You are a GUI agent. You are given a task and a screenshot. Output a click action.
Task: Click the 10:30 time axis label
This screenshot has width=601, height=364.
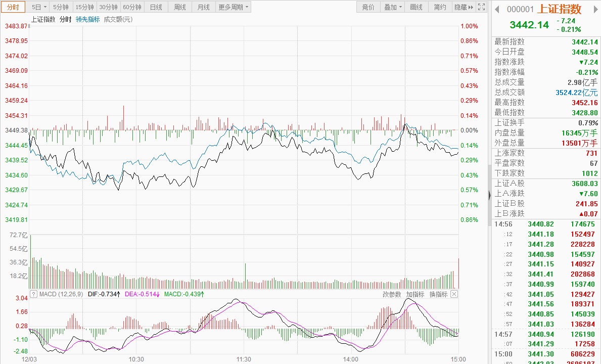[x=136, y=359]
